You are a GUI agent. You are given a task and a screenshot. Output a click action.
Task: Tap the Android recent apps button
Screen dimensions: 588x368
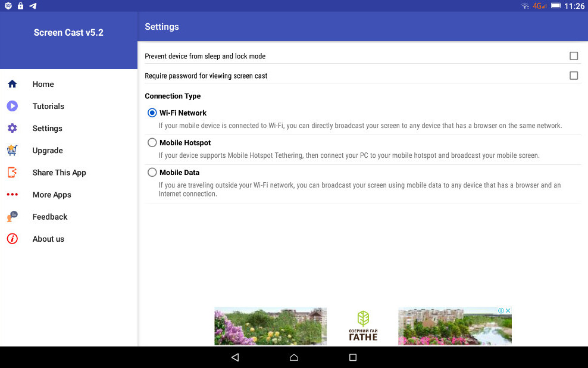(353, 357)
